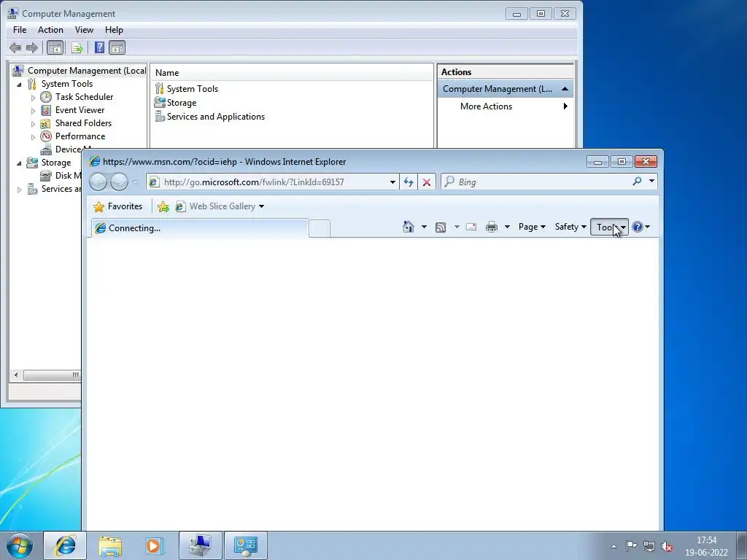Select Storage in the Name list
Image resolution: width=747 pixels, height=560 pixels.
click(x=181, y=102)
